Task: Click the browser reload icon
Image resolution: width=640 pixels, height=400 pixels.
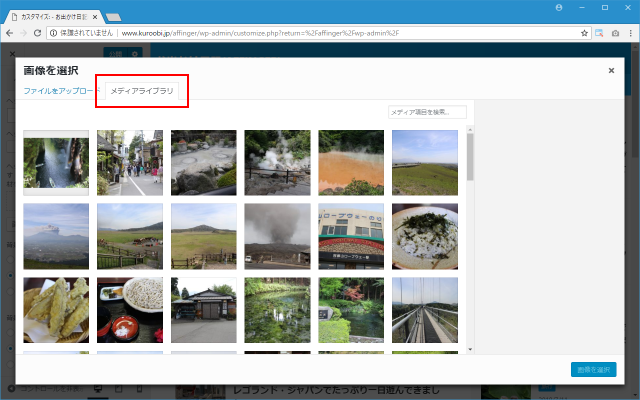Action: click(38, 33)
